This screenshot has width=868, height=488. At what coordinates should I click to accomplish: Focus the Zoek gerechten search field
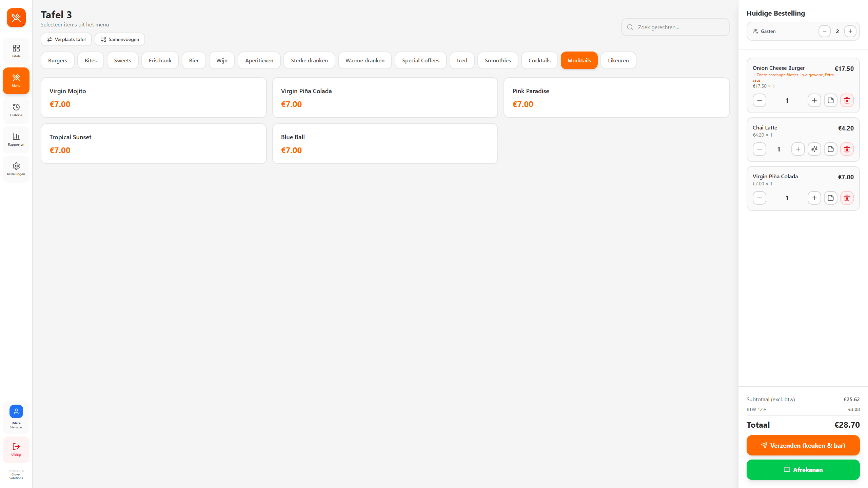click(x=675, y=27)
